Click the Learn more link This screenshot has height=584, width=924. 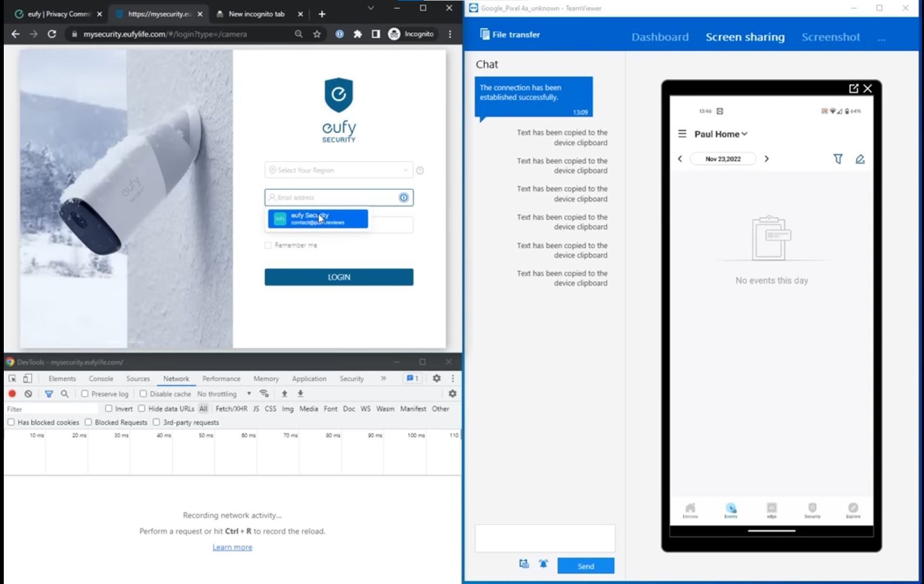(232, 547)
